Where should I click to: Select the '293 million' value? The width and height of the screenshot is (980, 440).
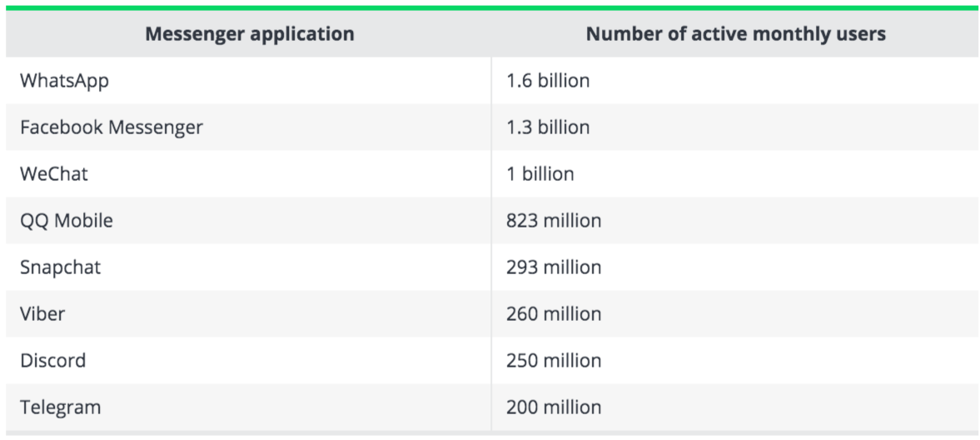click(x=554, y=267)
